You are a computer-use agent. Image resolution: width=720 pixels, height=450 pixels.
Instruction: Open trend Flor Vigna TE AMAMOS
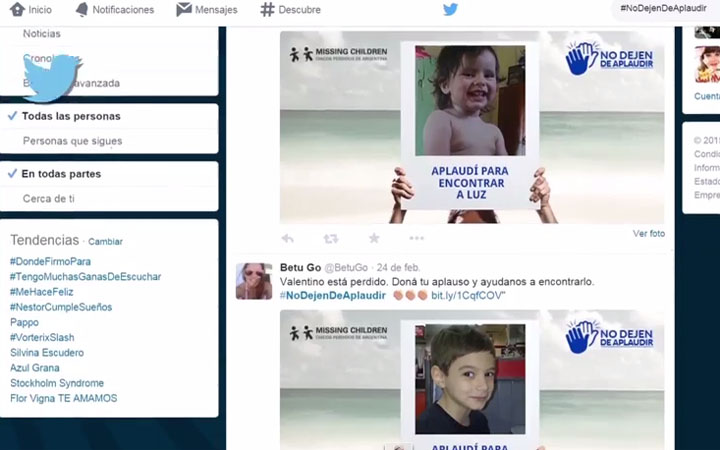[x=63, y=398]
